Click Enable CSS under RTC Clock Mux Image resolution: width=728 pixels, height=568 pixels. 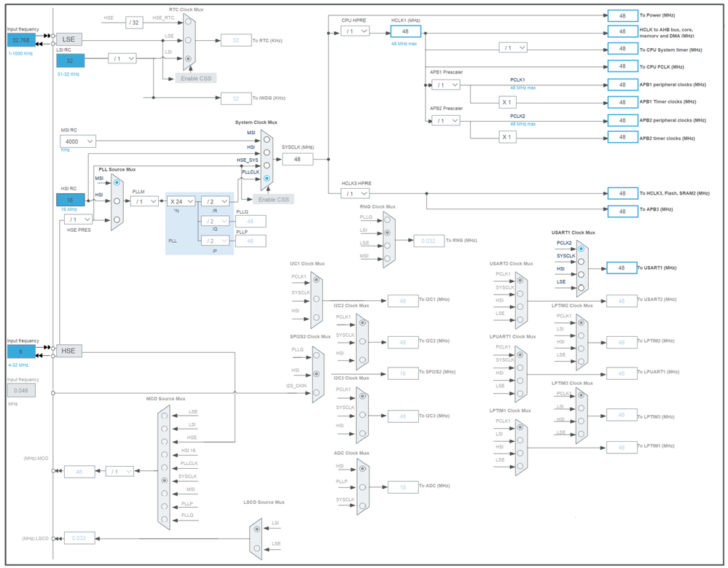pyautogui.click(x=196, y=79)
